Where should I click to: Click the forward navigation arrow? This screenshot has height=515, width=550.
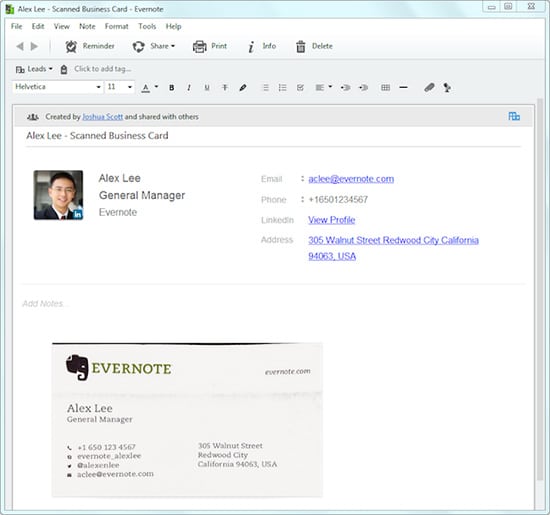click(34, 46)
